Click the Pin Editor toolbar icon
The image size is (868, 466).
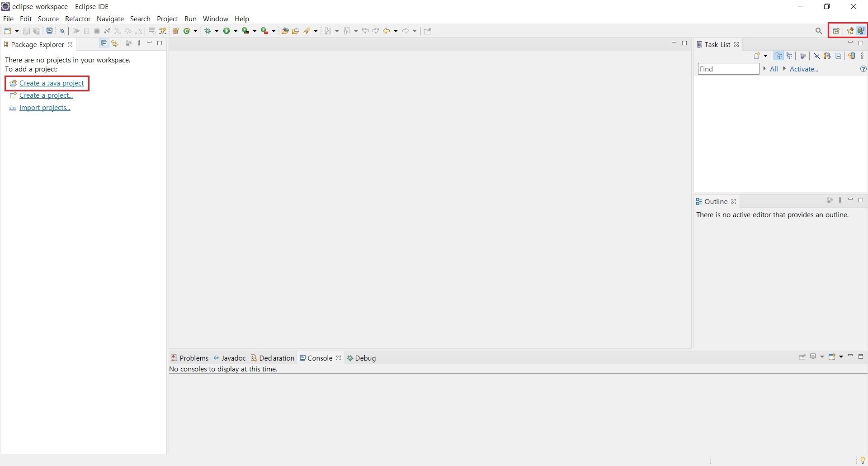(427, 31)
